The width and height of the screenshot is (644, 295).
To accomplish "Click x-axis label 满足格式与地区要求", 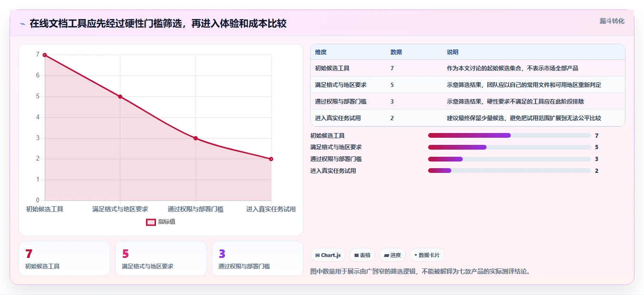I will (x=120, y=209).
